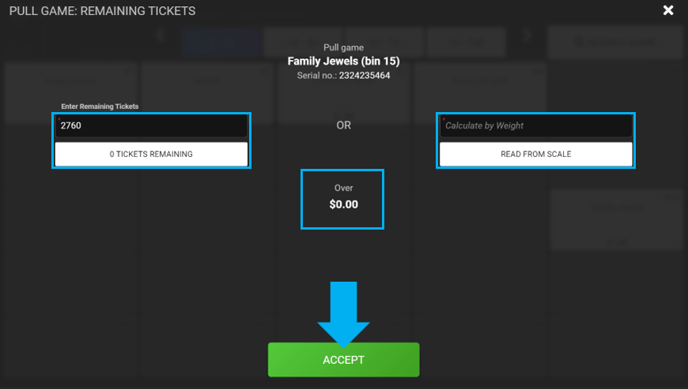Focus the Calculate by Weight field
The image size is (688, 389).
(536, 126)
